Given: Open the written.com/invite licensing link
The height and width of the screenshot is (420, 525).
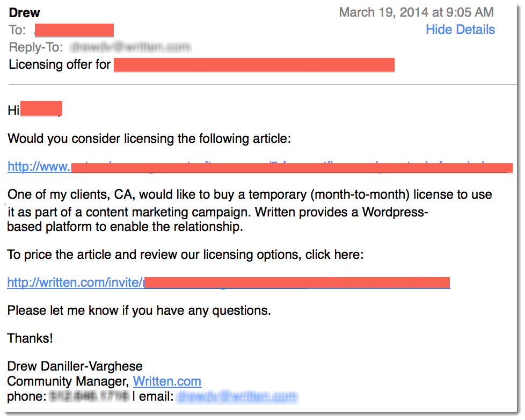Looking at the screenshot, I should click(228, 283).
